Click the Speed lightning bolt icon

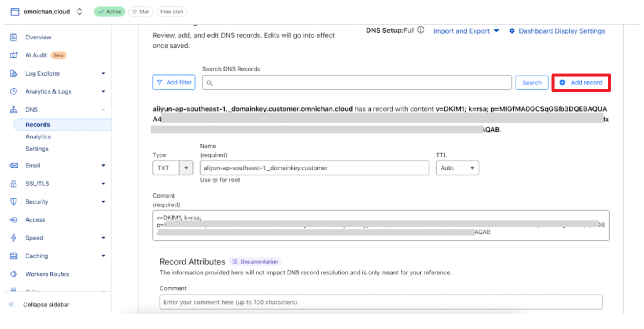(x=13, y=238)
